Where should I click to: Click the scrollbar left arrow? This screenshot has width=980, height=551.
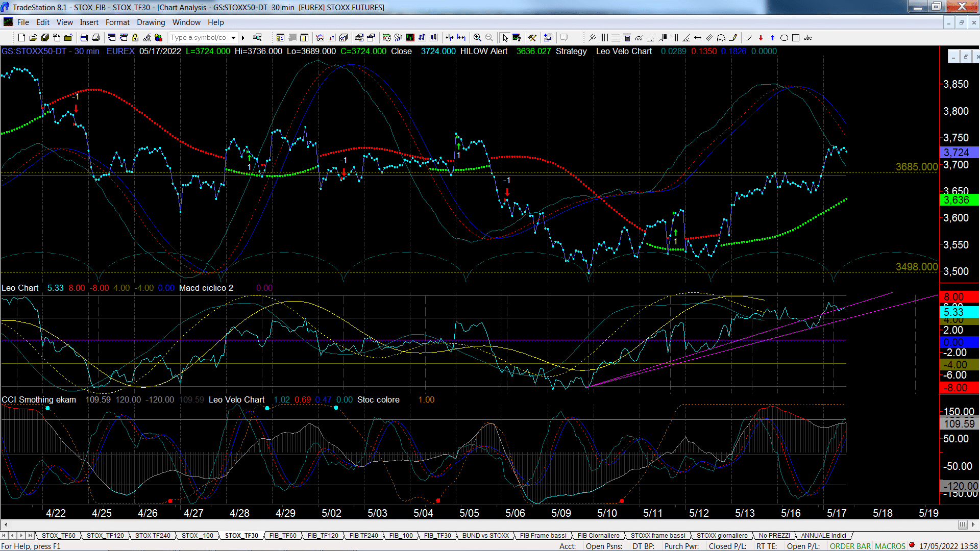(x=6, y=524)
